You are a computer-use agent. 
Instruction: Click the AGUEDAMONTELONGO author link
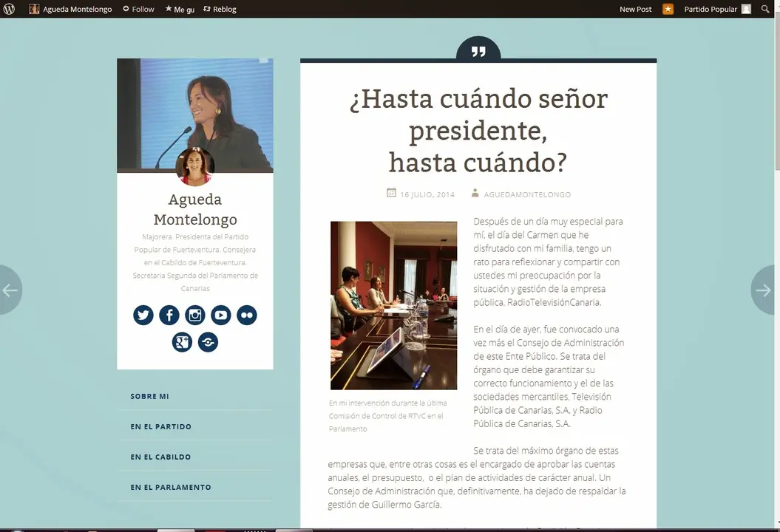coord(526,194)
